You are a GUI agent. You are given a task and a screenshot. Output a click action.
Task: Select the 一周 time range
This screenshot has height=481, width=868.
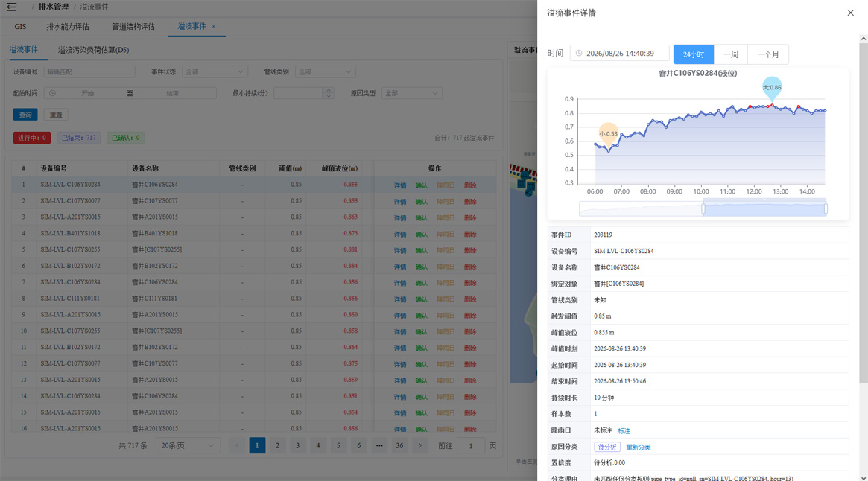pyautogui.click(x=731, y=54)
